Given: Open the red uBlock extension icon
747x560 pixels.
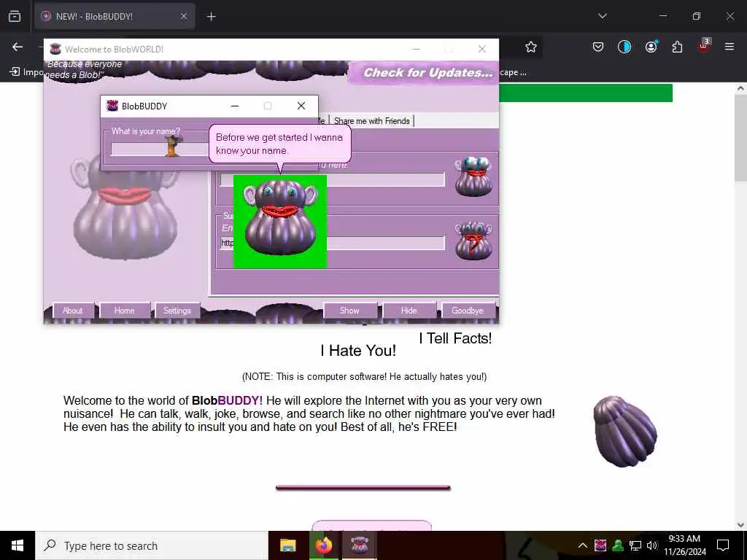Looking at the screenshot, I should point(704,46).
